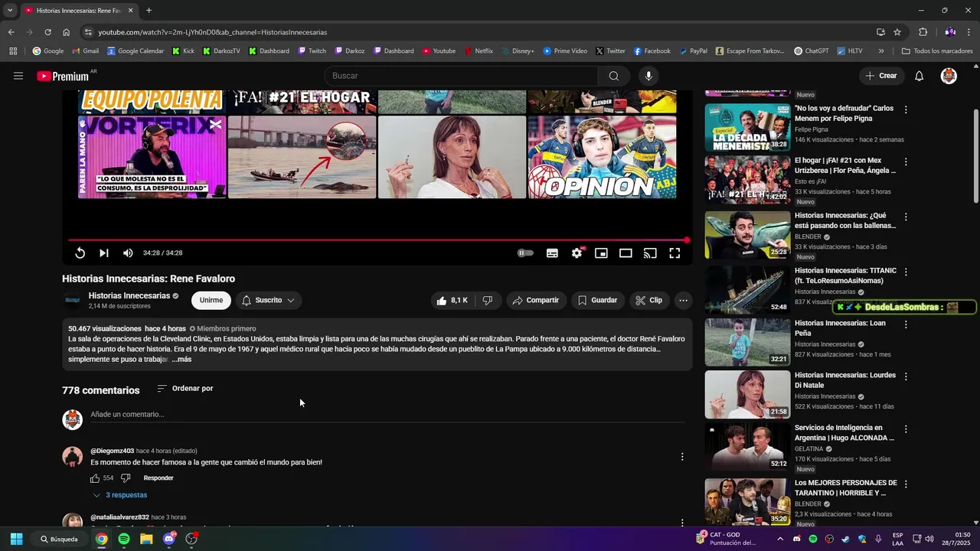Switch to theater mode
The image size is (980, 551).
click(626, 253)
